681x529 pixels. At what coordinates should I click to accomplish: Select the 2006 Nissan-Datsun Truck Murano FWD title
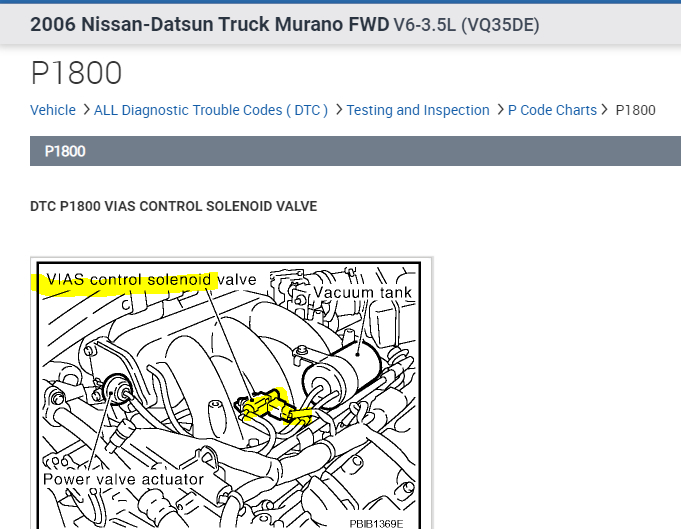click(x=209, y=24)
